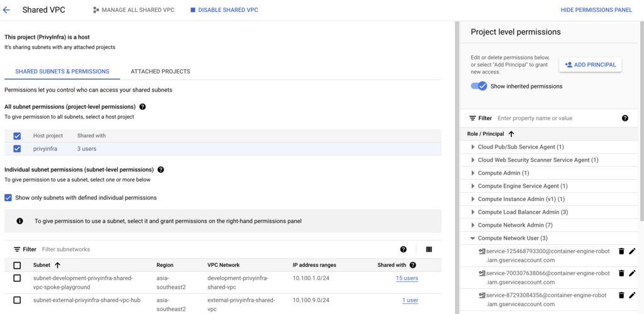644x314 pixels.
Task: Go back using the back arrow
Action: pos(6,10)
